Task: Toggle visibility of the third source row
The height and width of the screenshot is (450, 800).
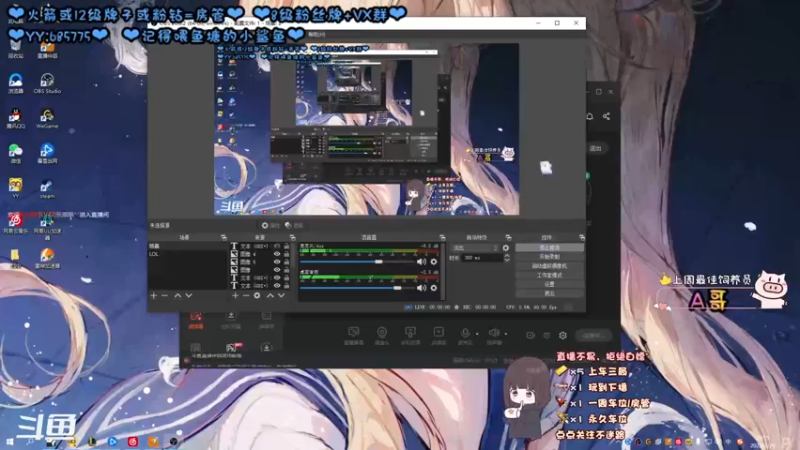Action: pos(277,262)
